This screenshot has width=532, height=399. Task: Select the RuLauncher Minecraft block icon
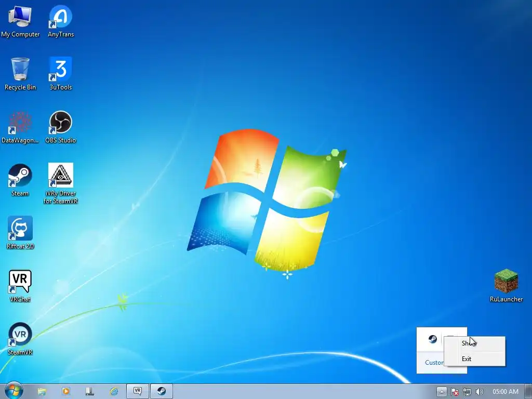pyautogui.click(x=506, y=285)
